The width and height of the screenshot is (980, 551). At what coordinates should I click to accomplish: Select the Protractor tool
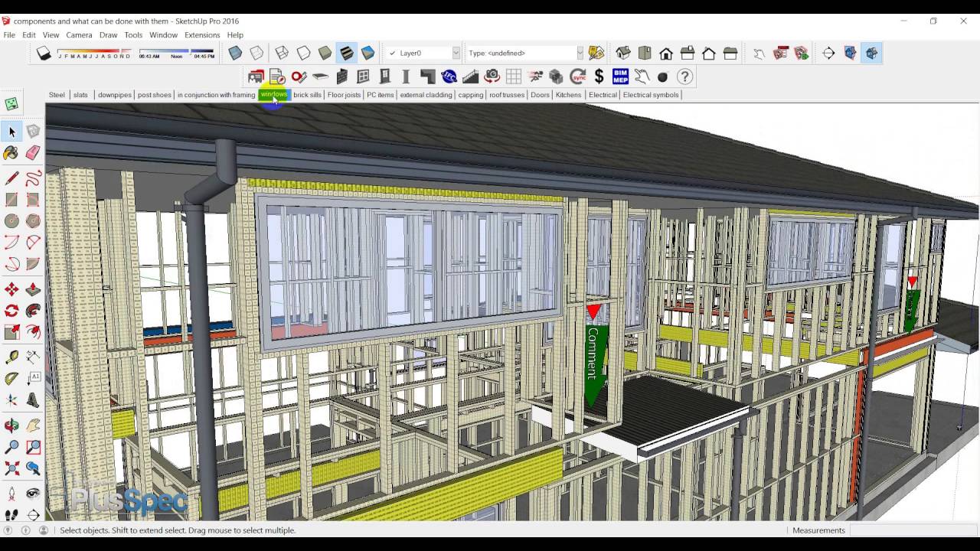click(11, 379)
